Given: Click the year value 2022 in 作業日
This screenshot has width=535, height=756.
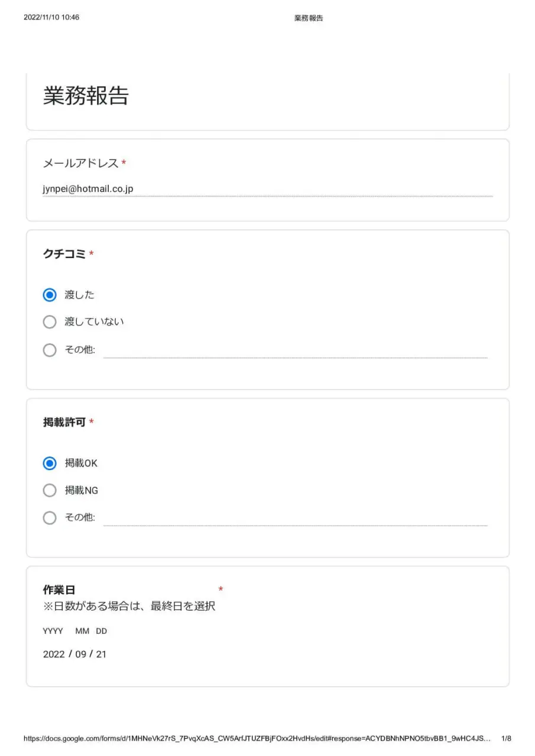Looking at the screenshot, I should click(54, 654).
